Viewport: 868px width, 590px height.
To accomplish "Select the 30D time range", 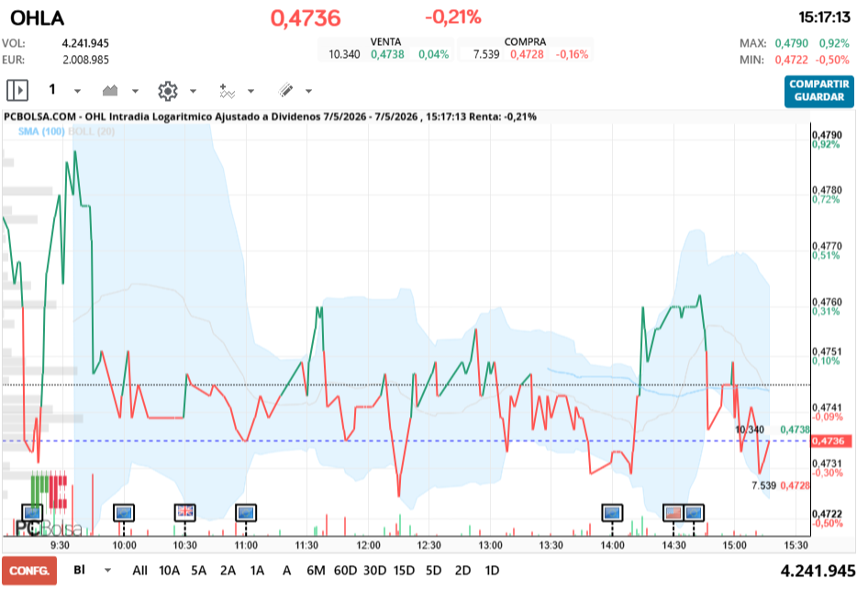I will click(x=374, y=571).
